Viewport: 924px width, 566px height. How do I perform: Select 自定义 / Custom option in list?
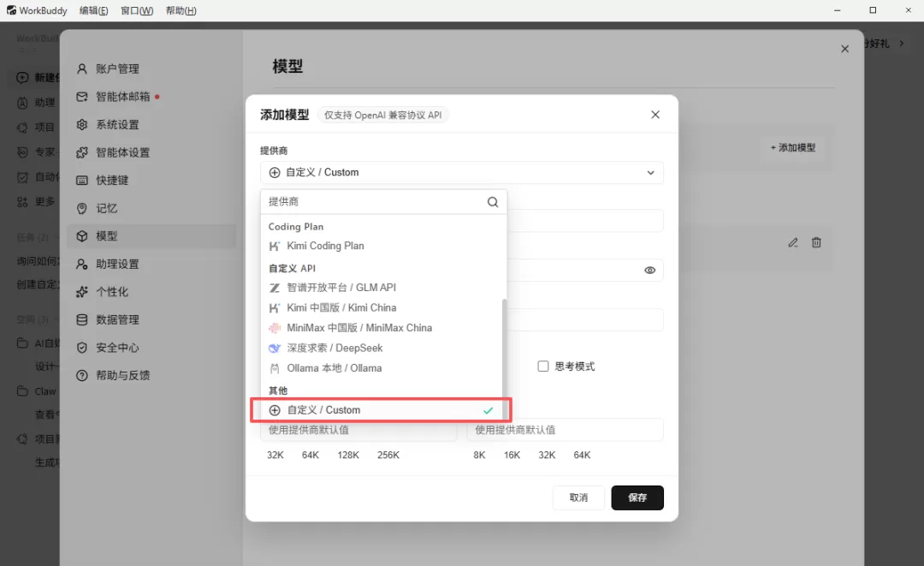tap(382, 410)
